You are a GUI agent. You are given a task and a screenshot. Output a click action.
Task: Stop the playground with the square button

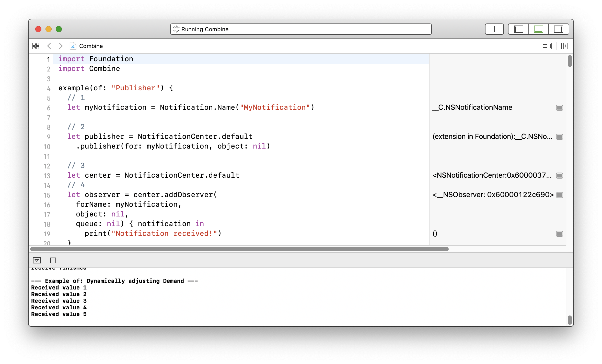(x=53, y=260)
